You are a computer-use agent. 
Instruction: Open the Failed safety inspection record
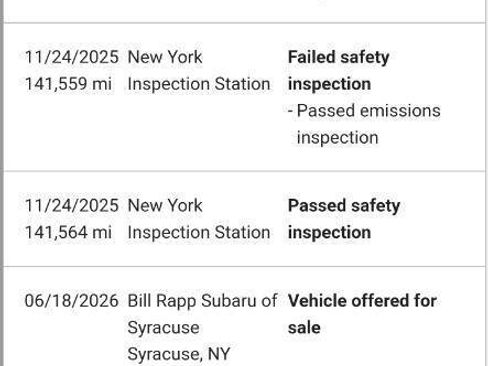pos(339,70)
